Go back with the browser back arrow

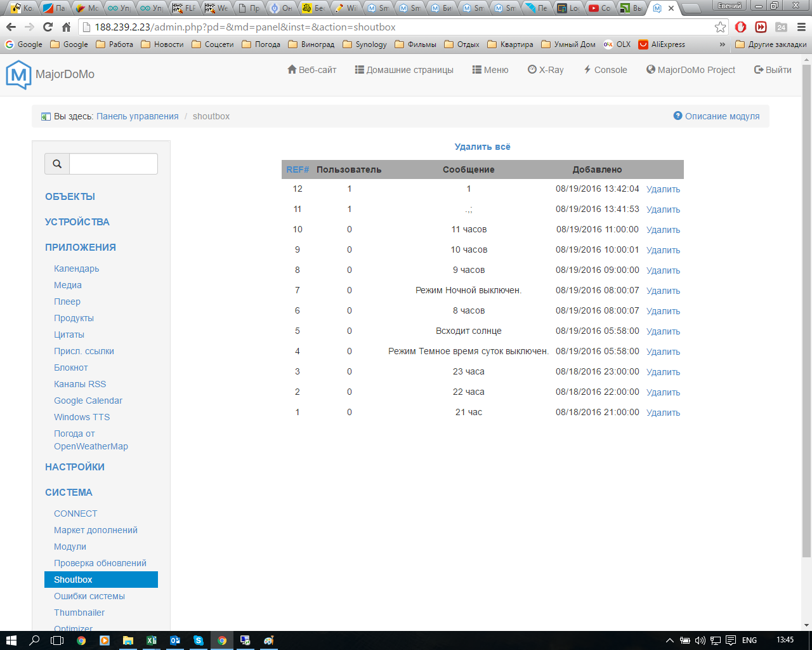click(x=11, y=27)
